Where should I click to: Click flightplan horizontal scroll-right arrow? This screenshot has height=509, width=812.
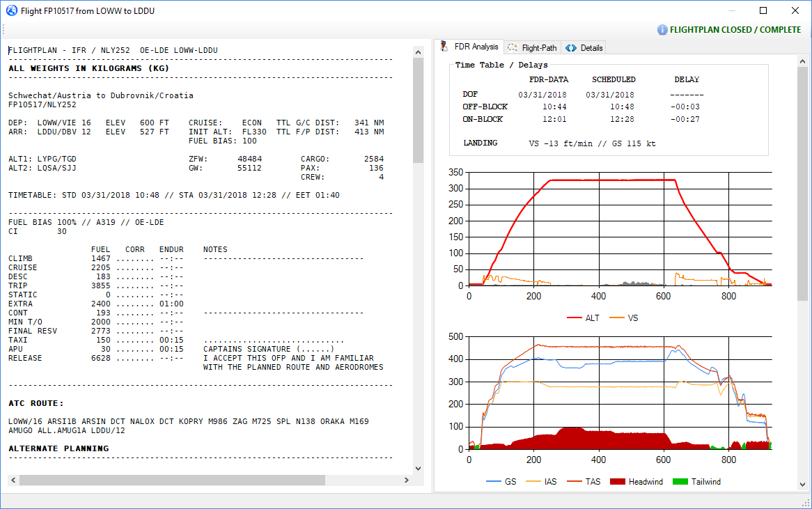point(407,480)
